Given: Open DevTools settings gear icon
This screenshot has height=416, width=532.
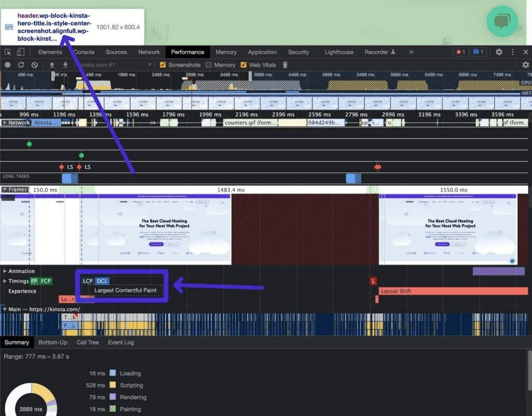Looking at the screenshot, I should click(499, 52).
